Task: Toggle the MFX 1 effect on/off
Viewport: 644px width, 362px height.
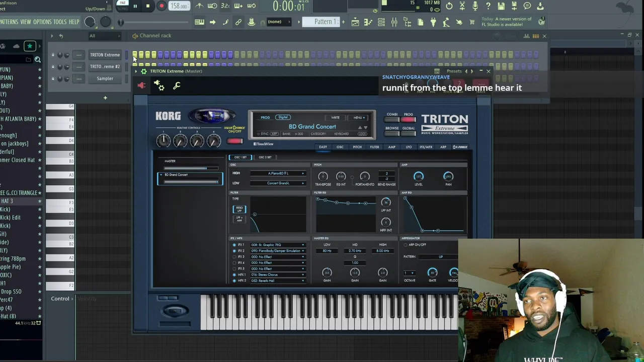Action: click(234, 275)
